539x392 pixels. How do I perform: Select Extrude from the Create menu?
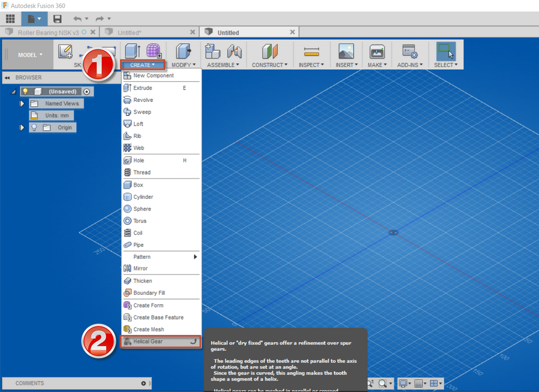point(142,87)
